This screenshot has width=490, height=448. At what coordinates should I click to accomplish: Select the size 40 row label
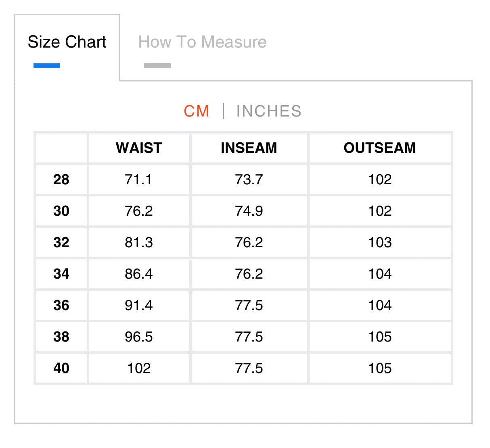click(61, 368)
